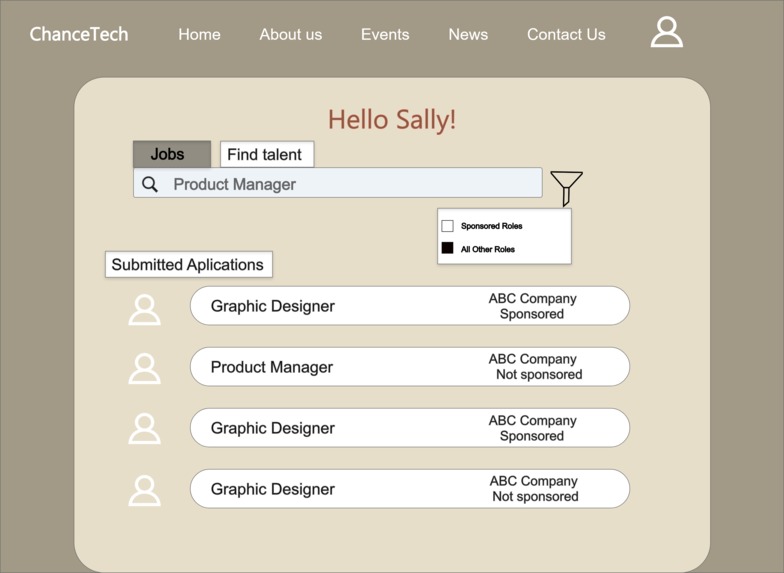Click avatar beside third row, Graphic Designer Sponsored
784x573 pixels.
pyautogui.click(x=144, y=428)
